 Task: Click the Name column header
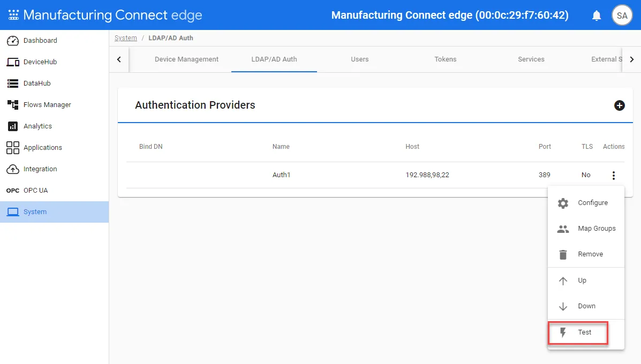click(x=281, y=147)
